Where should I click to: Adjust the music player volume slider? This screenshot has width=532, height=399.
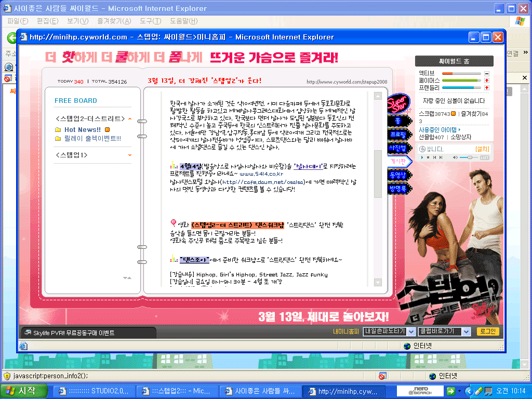469,157
